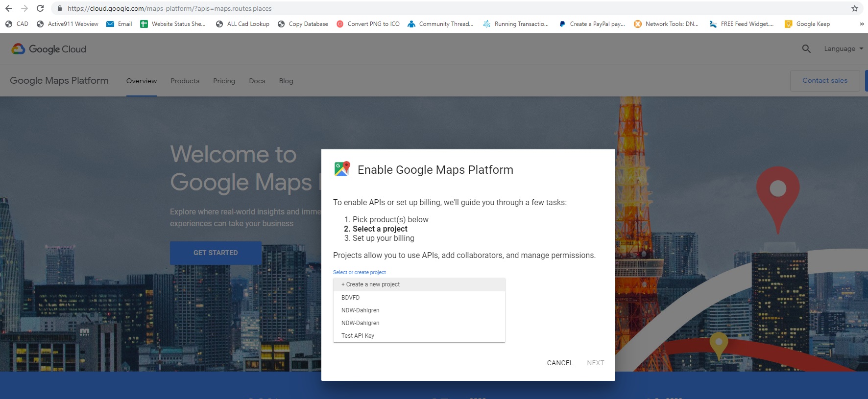868x399 pixels.
Task: Open the Convert PNG to ICO bookmark
Action: [x=368, y=23]
